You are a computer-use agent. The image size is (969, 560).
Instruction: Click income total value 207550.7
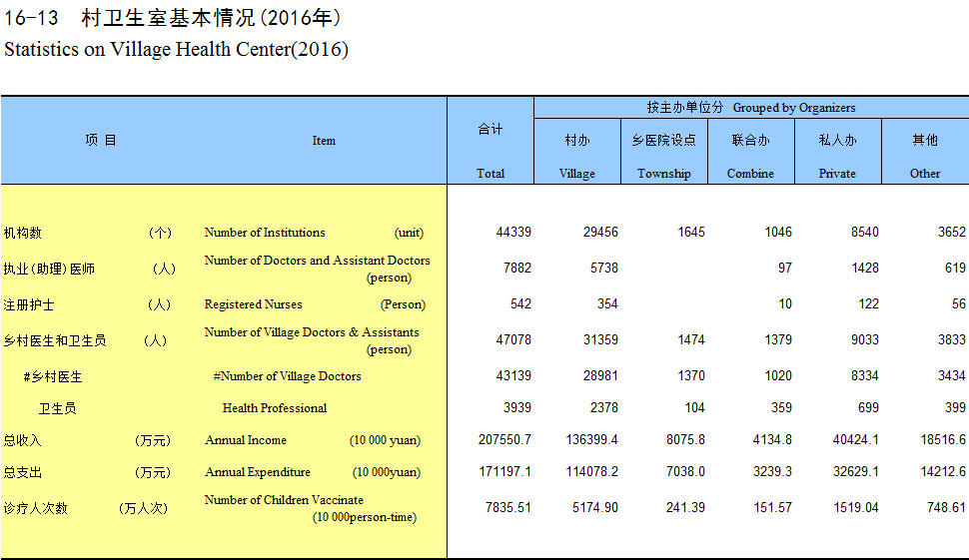pyautogui.click(x=504, y=439)
